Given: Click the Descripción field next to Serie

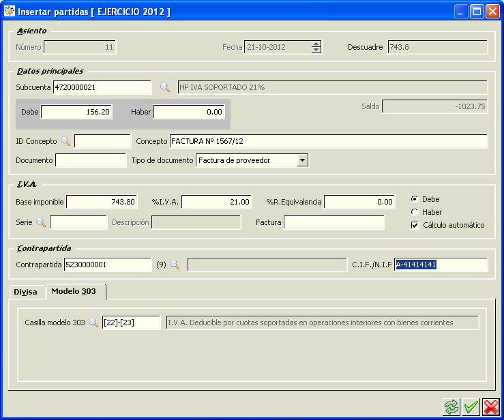Looking at the screenshot, I should pyautogui.click(x=196, y=222).
